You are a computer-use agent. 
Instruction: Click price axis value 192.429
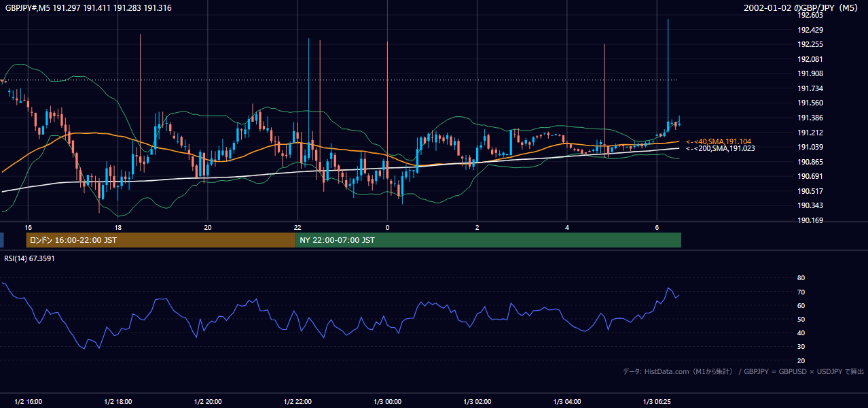click(x=810, y=30)
